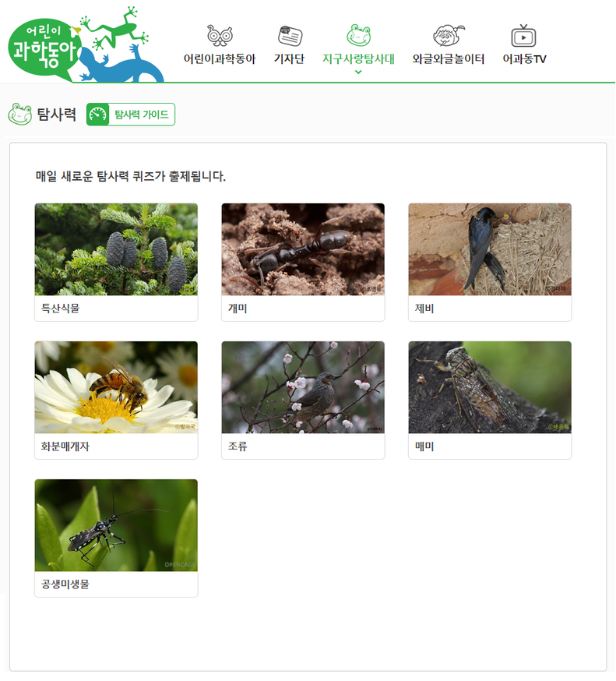
Task: Click the frog icon above 지구사랑탐사대
Action: tap(358, 35)
